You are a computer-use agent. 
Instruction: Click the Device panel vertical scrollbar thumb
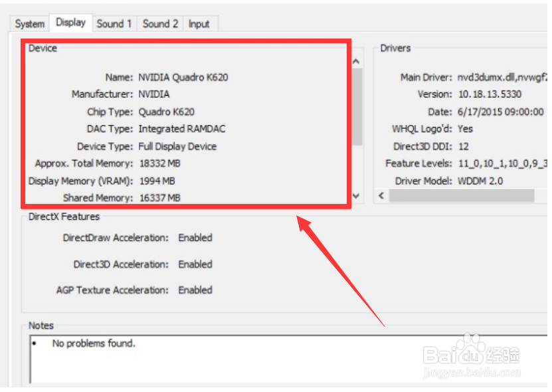(x=357, y=106)
